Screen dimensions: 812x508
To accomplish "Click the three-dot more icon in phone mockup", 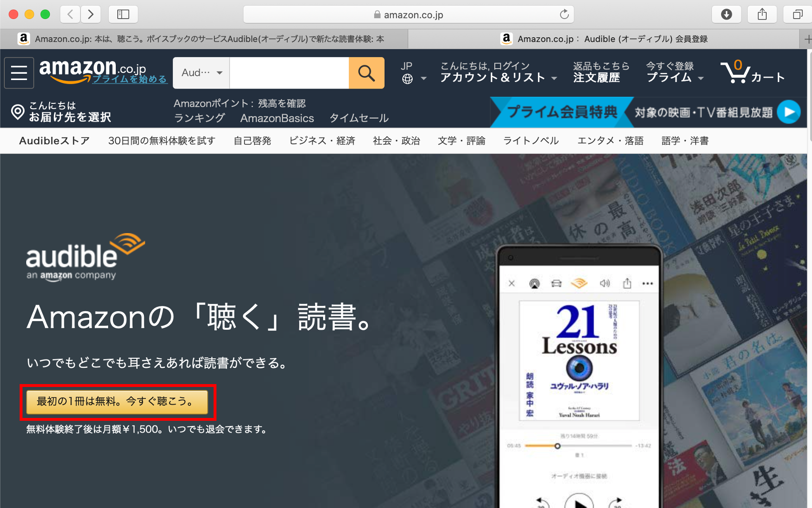I will (x=648, y=284).
